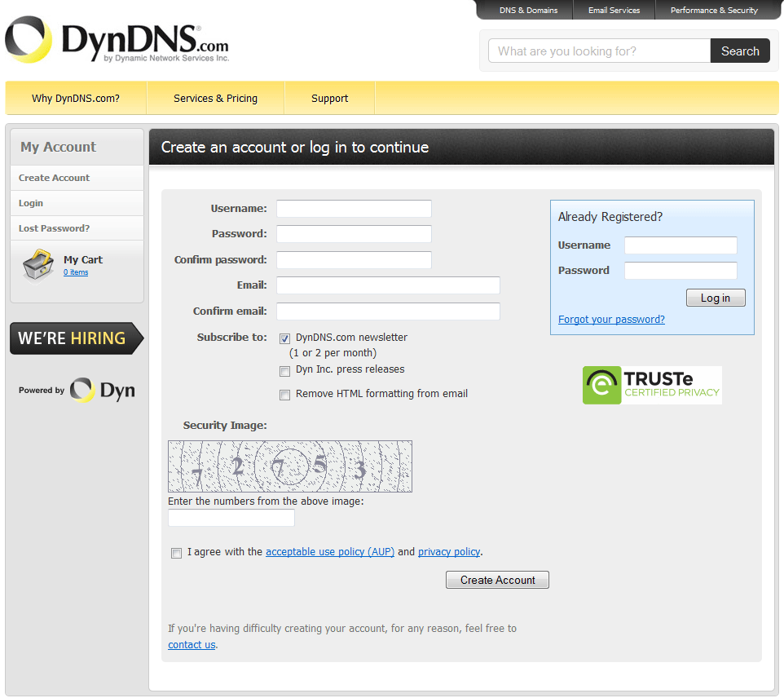
Task: Click the DynDNS.com logo
Action: [x=117, y=41]
